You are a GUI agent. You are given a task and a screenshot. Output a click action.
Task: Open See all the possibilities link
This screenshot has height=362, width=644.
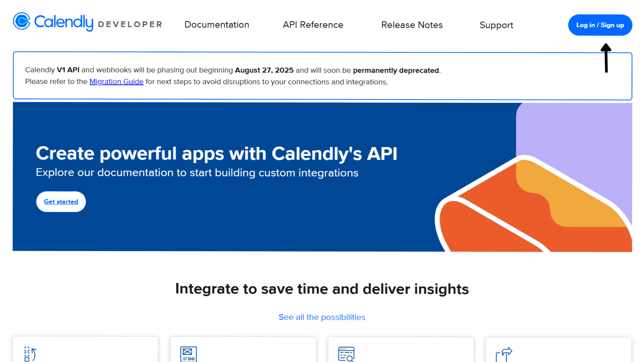(322, 317)
